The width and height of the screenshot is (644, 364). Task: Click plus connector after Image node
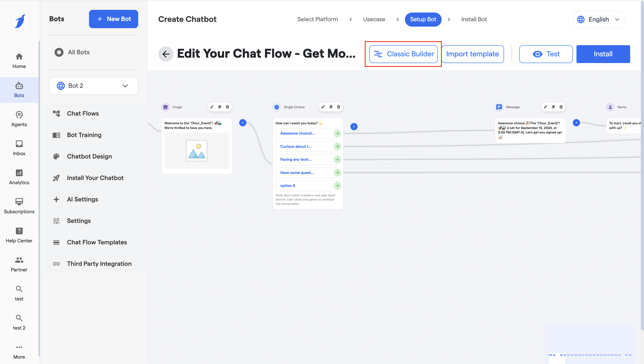(x=242, y=123)
